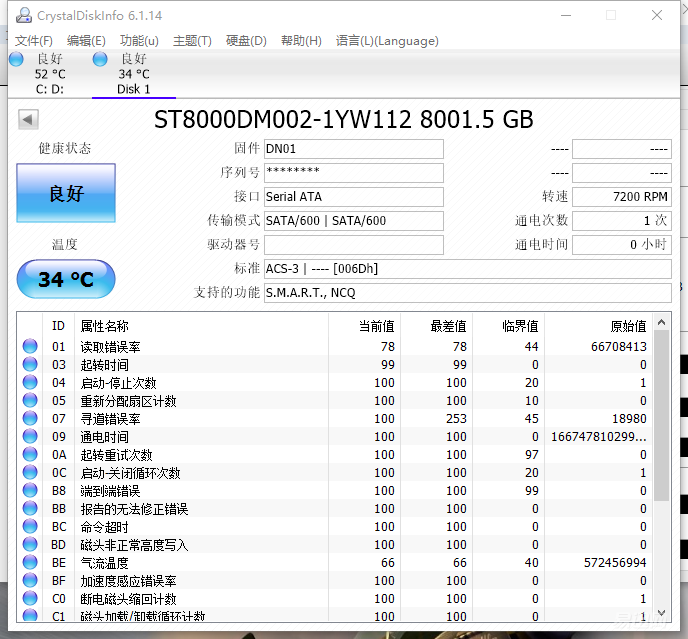The height and width of the screenshot is (639, 688).
Task: Click the 临界值 column header
Action: [x=508, y=326]
